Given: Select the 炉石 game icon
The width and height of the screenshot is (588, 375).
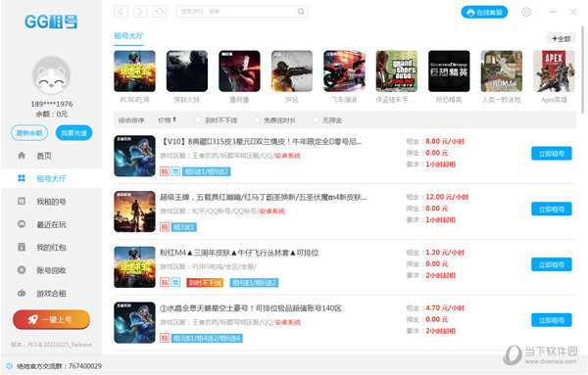Looking at the screenshot, I should [292, 71].
